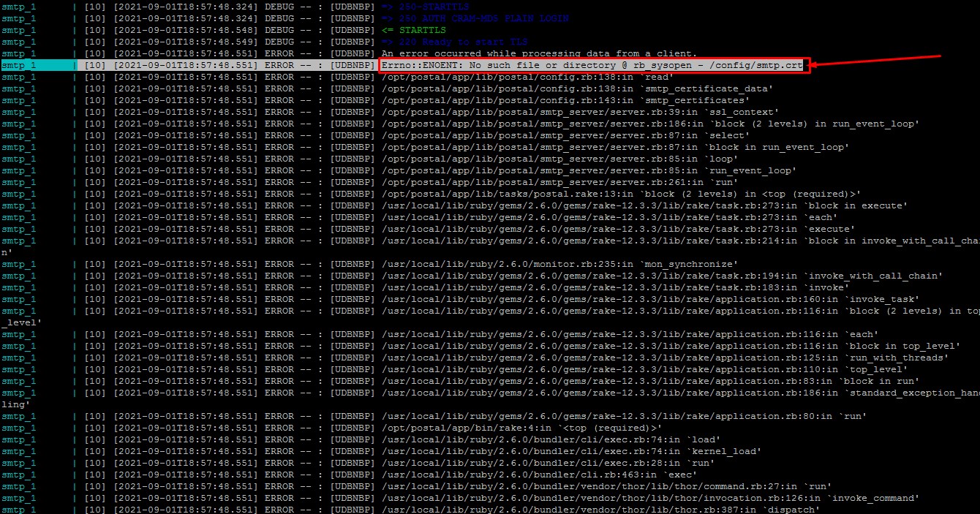Click the server.rb:87:in `select' line
This screenshot has width=980, height=514.
point(566,135)
